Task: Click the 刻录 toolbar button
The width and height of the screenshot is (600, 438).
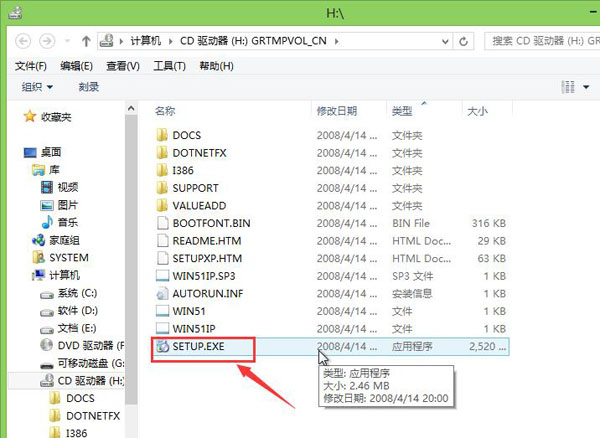Action: click(89, 87)
